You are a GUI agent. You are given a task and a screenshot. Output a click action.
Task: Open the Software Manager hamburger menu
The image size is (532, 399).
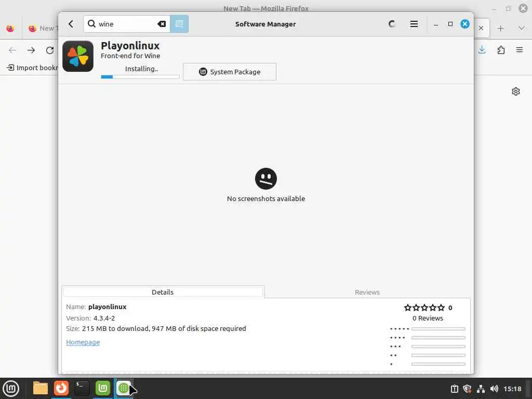414,24
